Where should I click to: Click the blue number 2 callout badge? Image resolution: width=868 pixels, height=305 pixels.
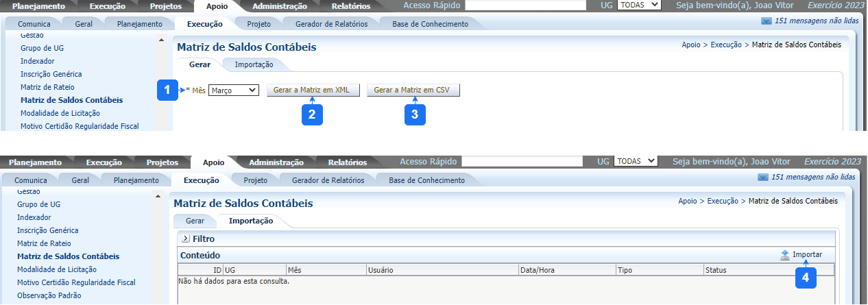point(312,114)
